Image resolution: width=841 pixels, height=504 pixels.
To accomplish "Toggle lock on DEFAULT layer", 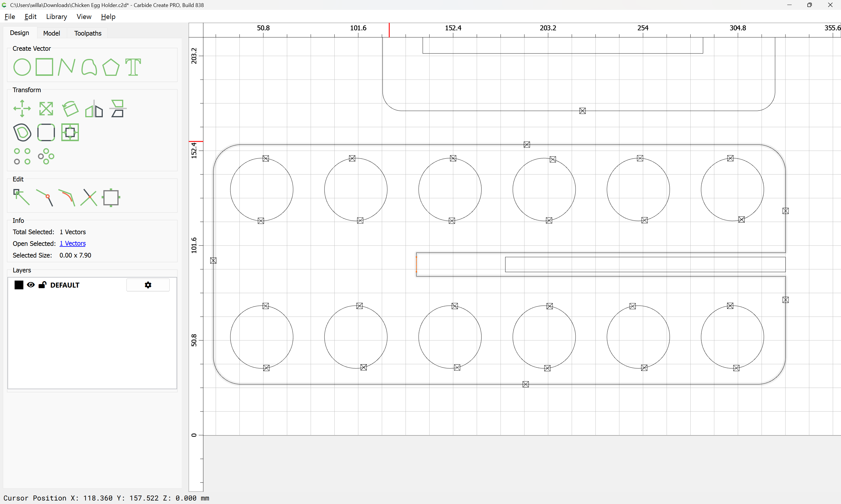I will click(42, 285).
